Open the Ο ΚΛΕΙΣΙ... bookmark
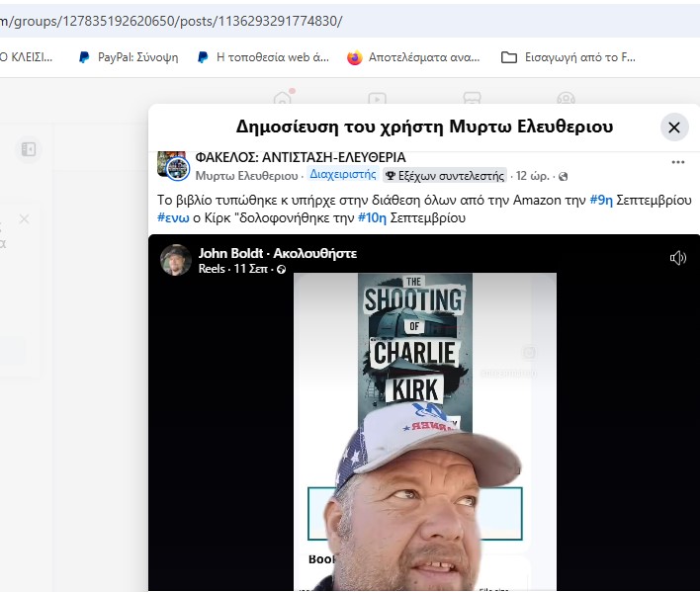Viewport: 700px width, 592px height. point(27,57)
